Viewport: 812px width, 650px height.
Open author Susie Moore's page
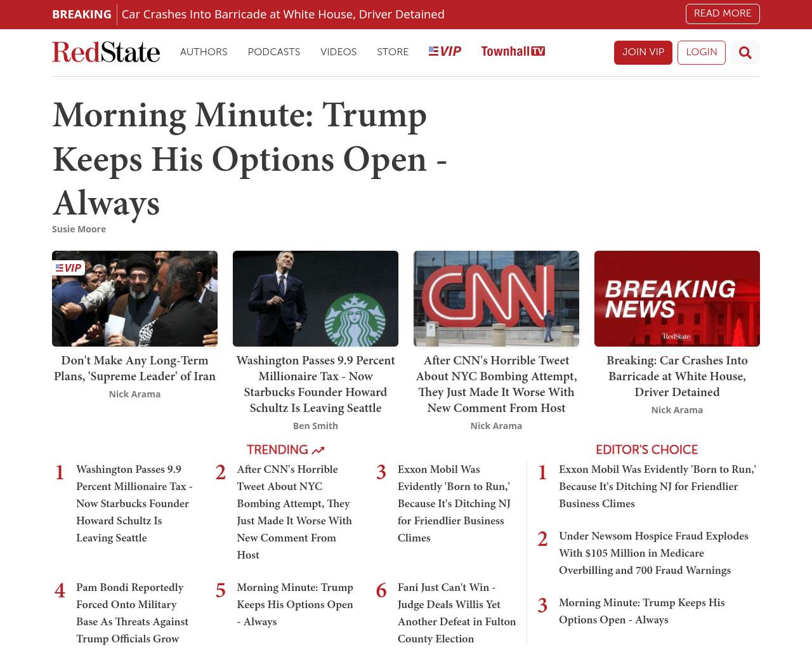point(79,229)
